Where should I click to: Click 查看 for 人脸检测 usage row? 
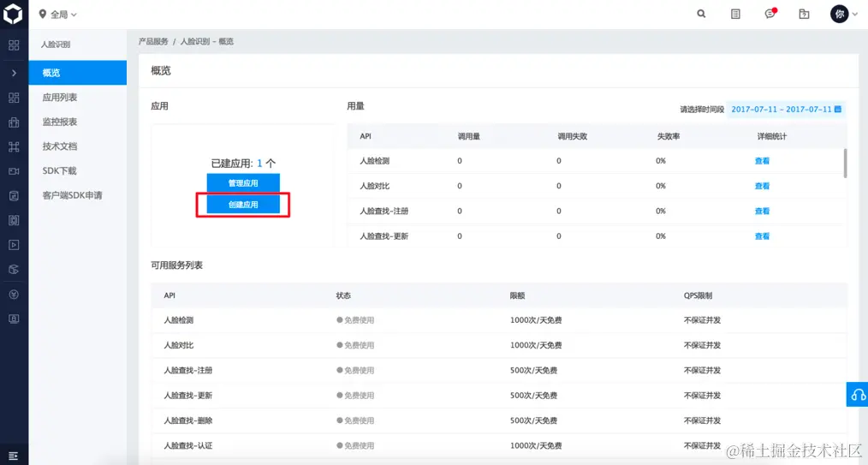762,160
